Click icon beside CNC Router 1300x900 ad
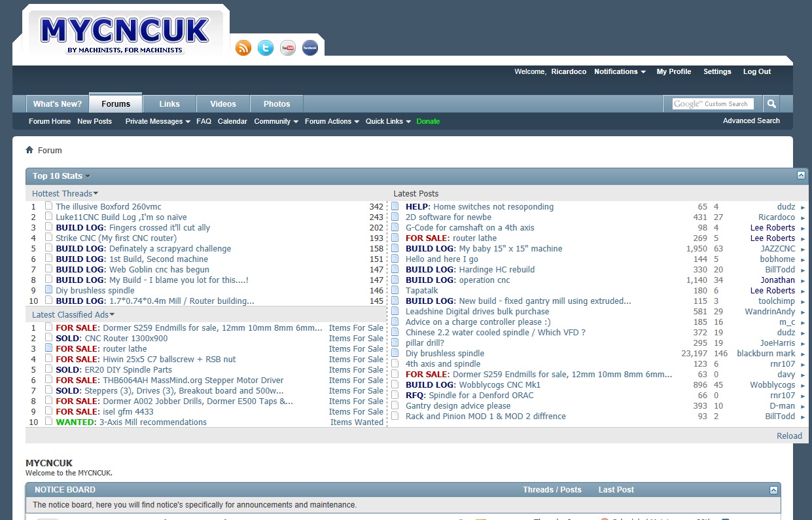This screenshot has height=520, width=812. point(48,338)
